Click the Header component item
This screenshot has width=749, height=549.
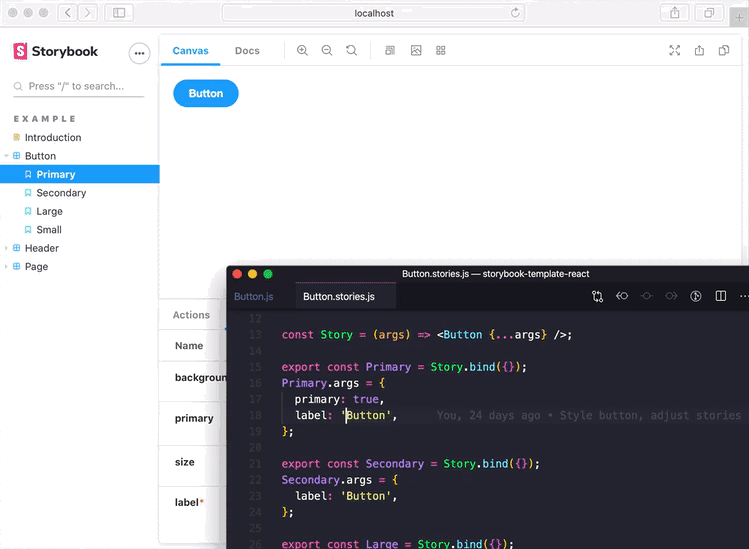click(x=42, y=248)
